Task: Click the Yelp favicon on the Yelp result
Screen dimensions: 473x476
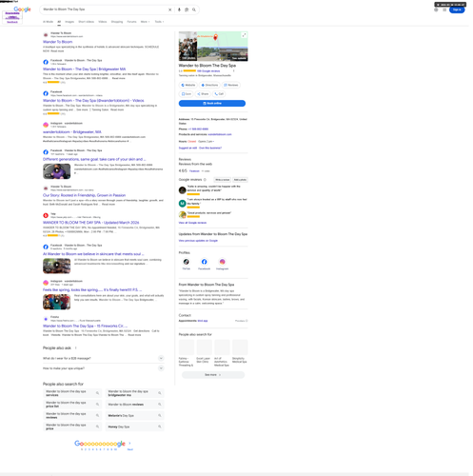Action: tap(46, 215)
